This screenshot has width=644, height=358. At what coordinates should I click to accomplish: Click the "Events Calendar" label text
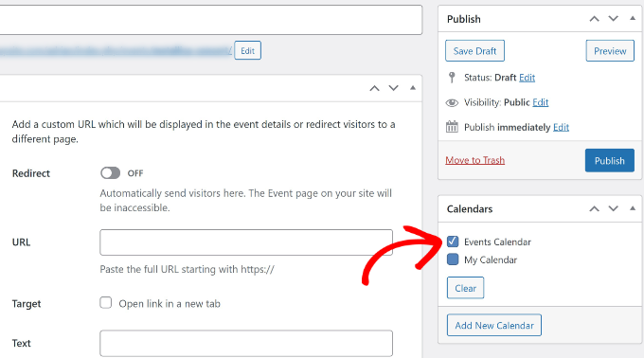coord(497,242)
